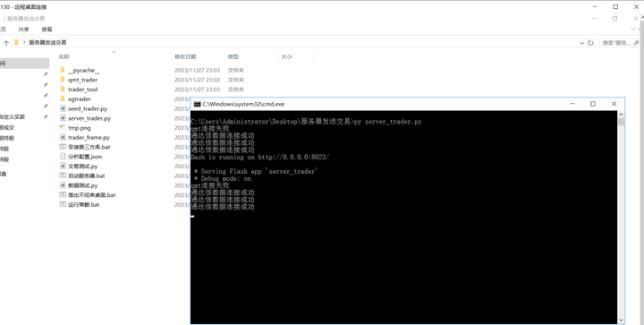
Task: Refresh the Explorer folder view
Action: point(590,43)
